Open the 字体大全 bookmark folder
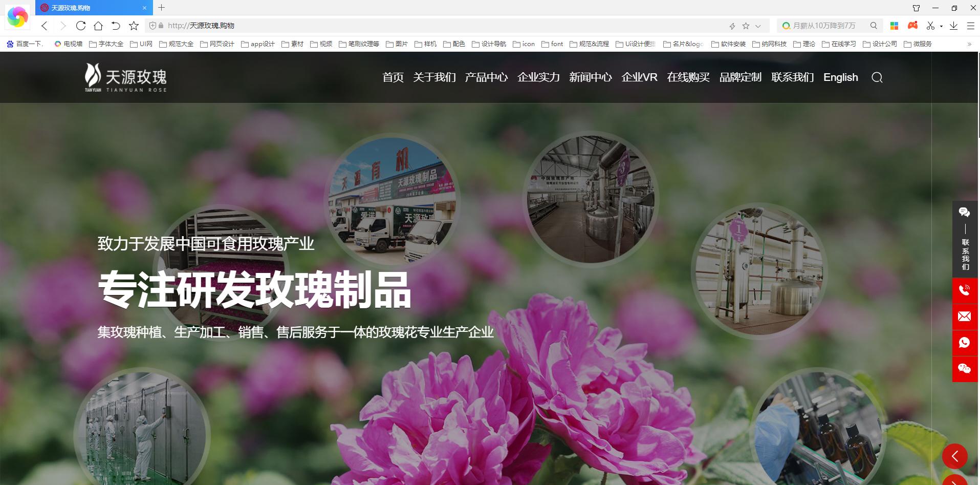This screenshot has width=980, height=485. [x=106, y=44]
